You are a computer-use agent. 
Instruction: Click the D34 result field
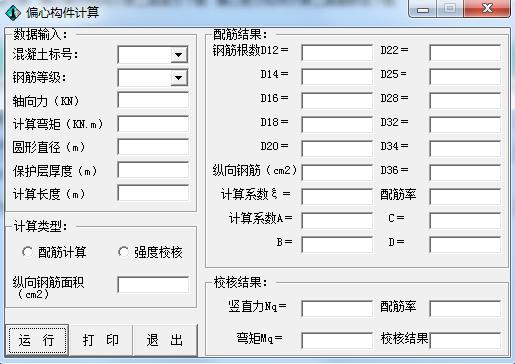click(465, 149)
